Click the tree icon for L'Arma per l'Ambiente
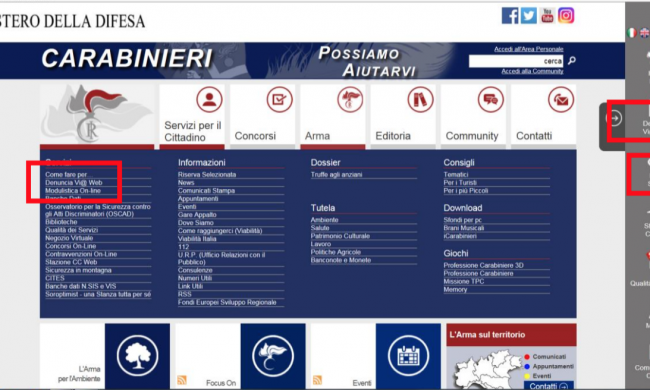 [137, 356]
